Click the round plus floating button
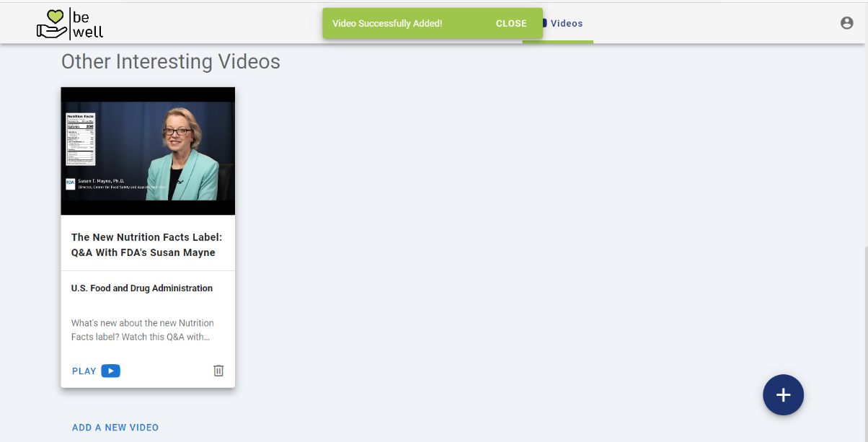Image resolution: width=868 pixels, height=442 pixels. pos(783,395)
